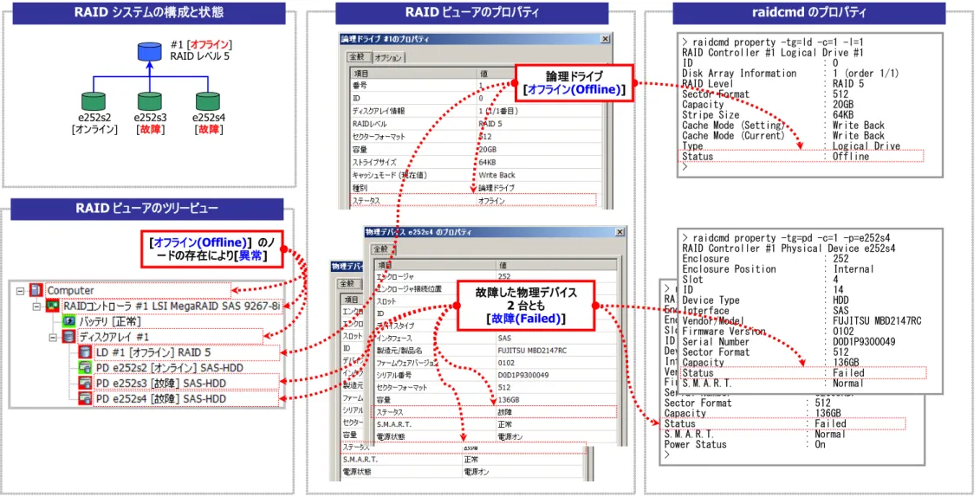
Task: Click the green disk cylinder above e252s2
Action: (x=93, y=101)
